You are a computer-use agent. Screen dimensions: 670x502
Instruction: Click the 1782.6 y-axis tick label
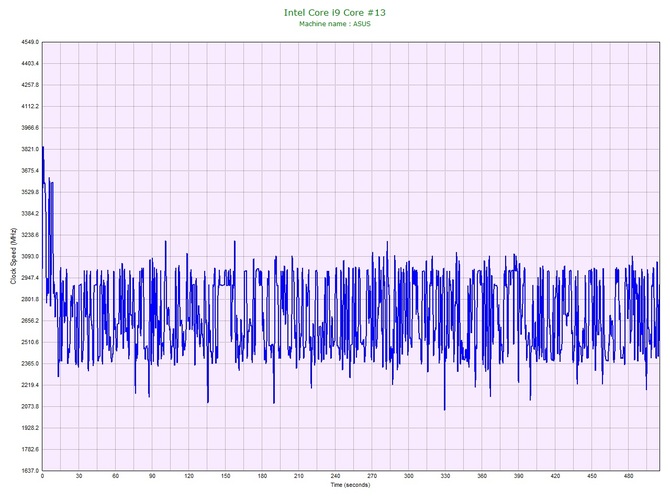click(30, 449)
